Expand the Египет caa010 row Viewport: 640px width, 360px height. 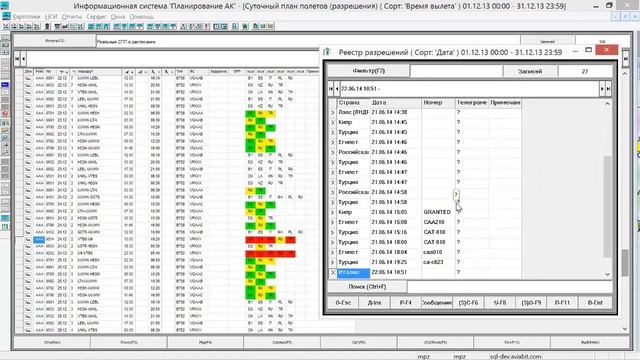333,252
